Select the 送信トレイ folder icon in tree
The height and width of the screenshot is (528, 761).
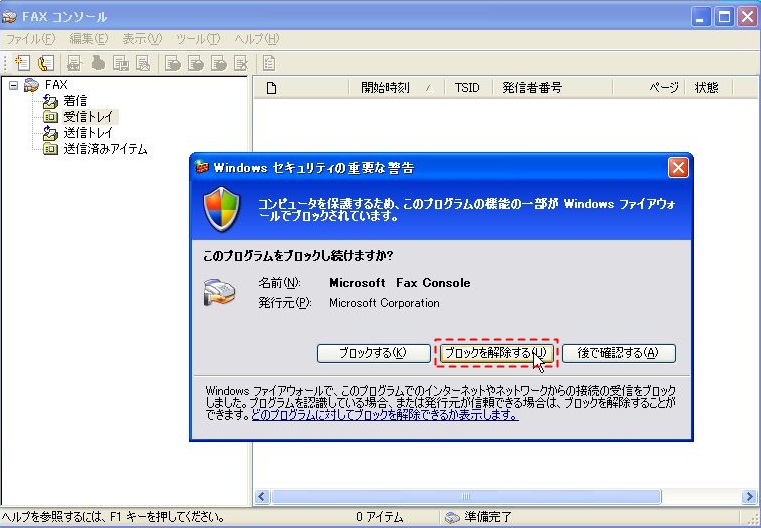pos(50,132)
